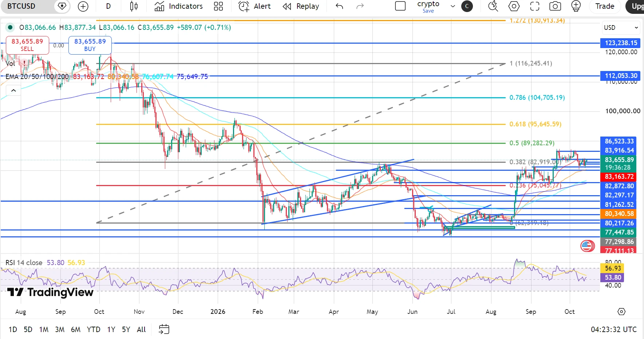Undo the last chart action
644x339 pixels.
pos(339,6)
